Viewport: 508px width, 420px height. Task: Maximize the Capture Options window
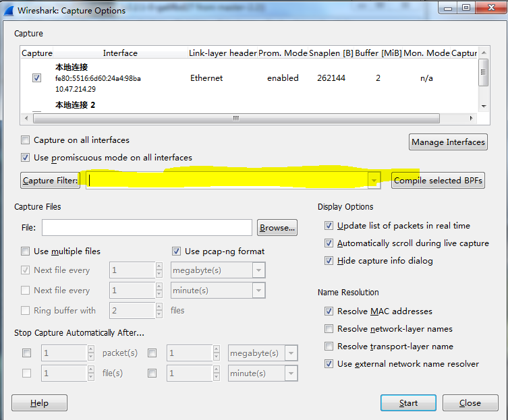[466, 8]
